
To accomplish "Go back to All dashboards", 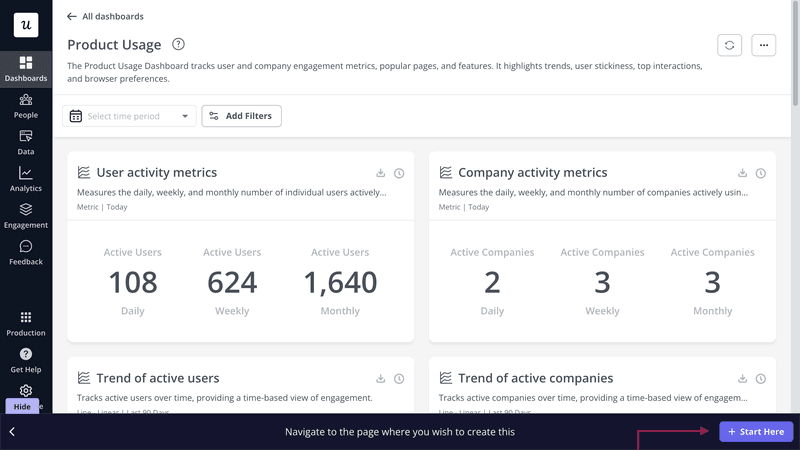I will click(x=105, y=17).
